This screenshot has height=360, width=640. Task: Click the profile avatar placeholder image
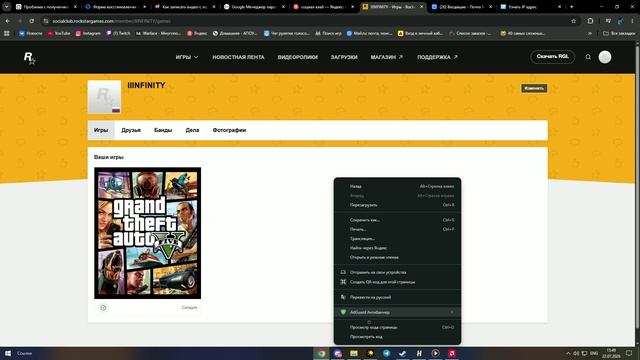104,97
